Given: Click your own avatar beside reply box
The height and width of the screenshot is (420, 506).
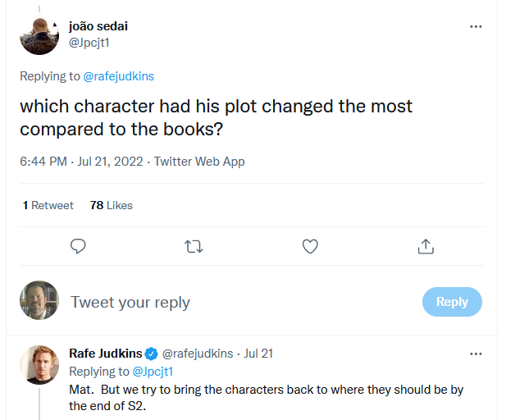Looking at the screenshot, I should (x=39, y=301).
